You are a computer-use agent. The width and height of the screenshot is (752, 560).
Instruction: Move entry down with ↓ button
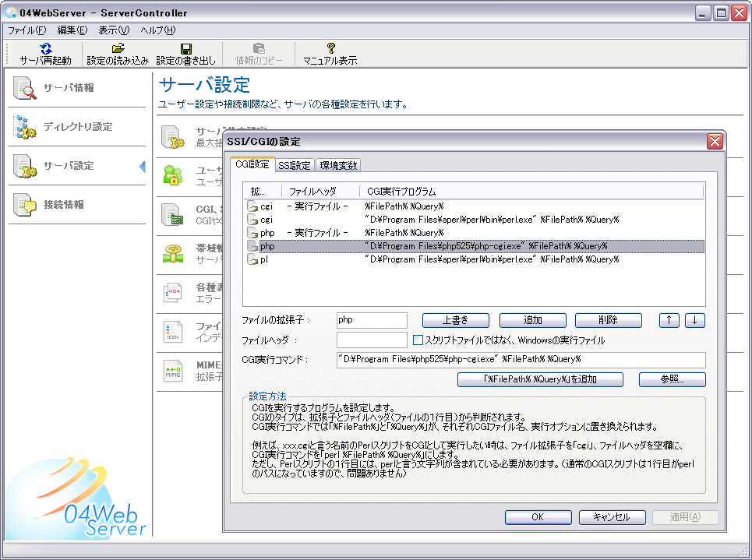tap(695, 320)
